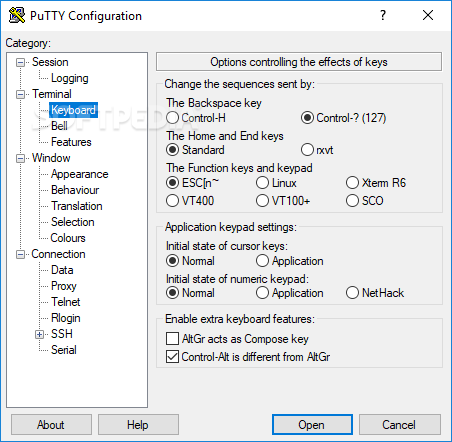The width and height of the screenshot is (452, 442).
Task: Open Translation settings
Action: coord(77,206)
